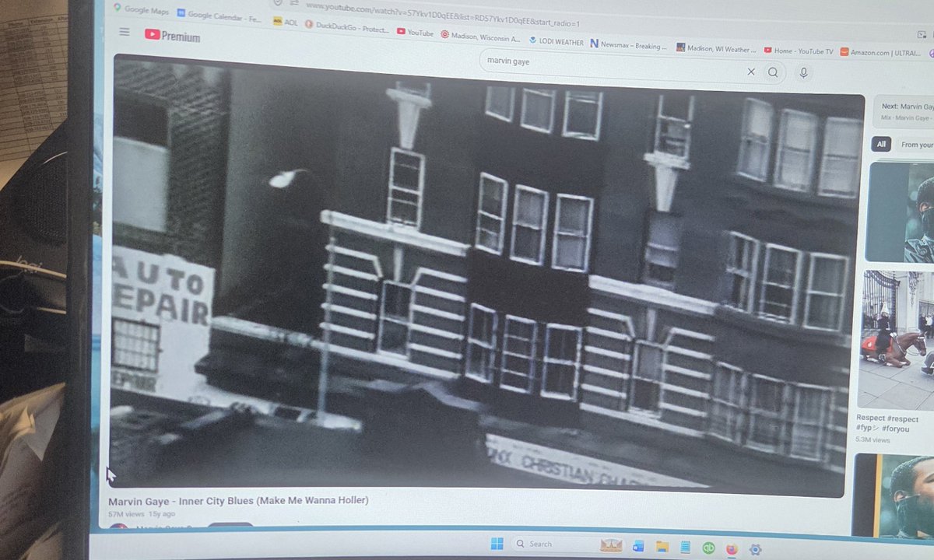Open Notepad from taskbar
This screenshot has width=934, height=560.
click(x=686, y=548)
